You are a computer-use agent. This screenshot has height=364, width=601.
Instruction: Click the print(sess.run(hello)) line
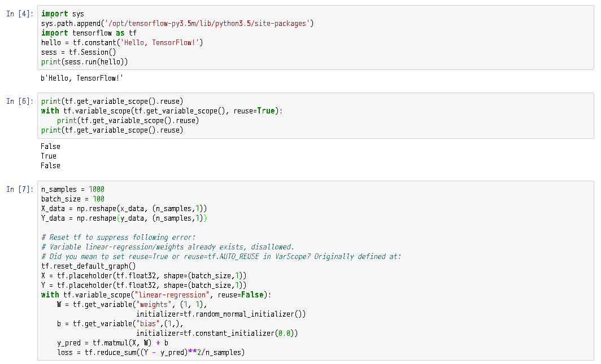pos(84,62)
